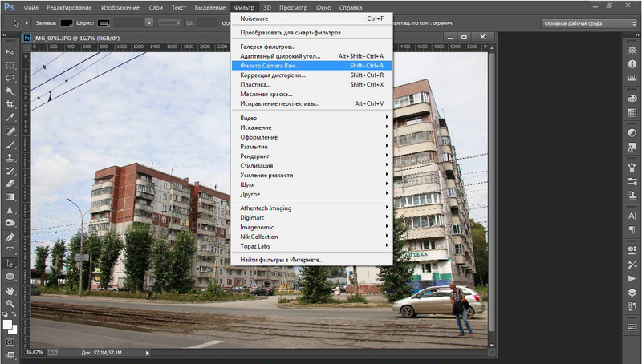The image size is (642, 364).
Task: Click the zoom percentage field showing 16,67%
Action: click(x=35, y=352)
